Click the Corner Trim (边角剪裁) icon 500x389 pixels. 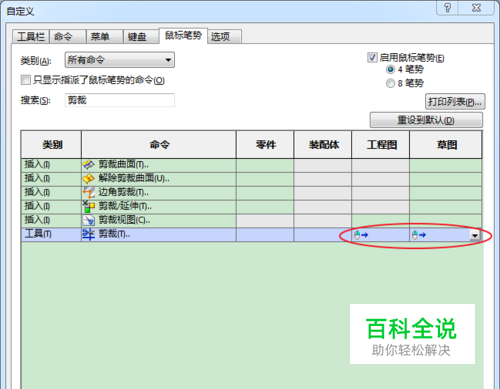pyautogui.click(x=88, y=192)
